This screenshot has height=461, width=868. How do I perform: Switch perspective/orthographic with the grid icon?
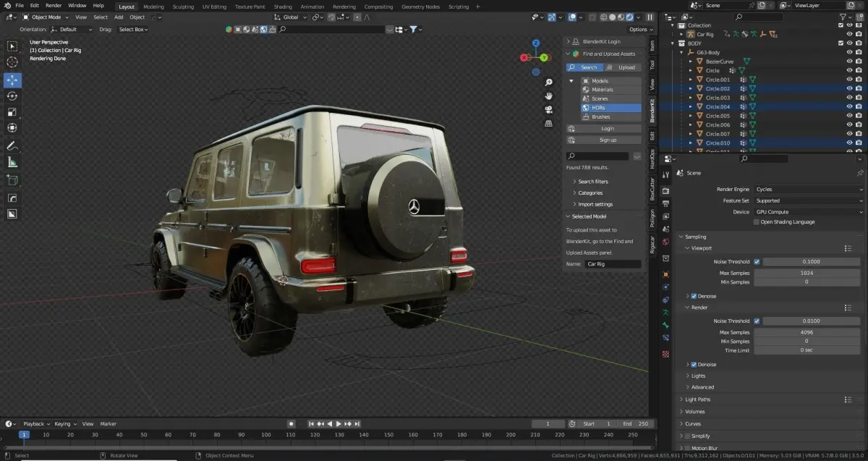[x=549, y=124]
